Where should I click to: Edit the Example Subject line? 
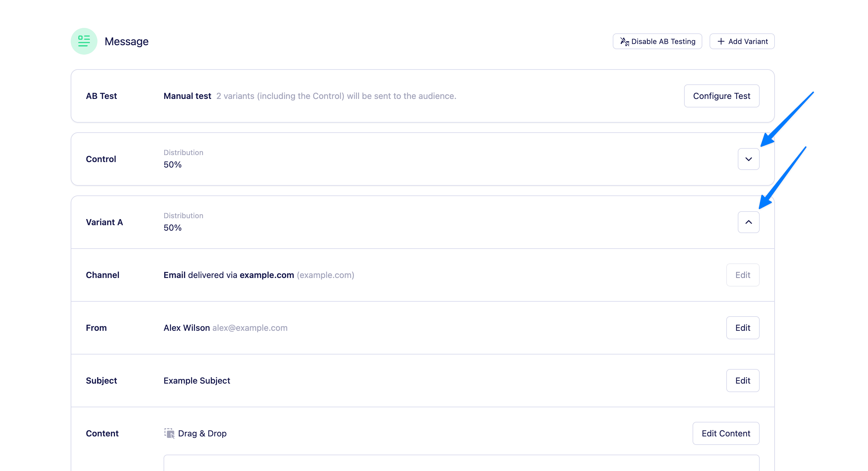click(742, 380)
